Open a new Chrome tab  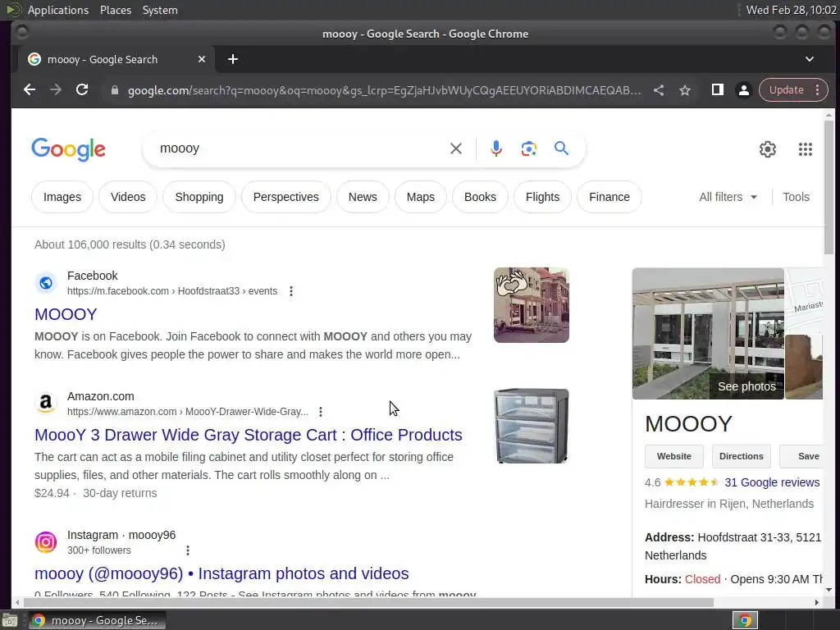(x=232, y=59)
